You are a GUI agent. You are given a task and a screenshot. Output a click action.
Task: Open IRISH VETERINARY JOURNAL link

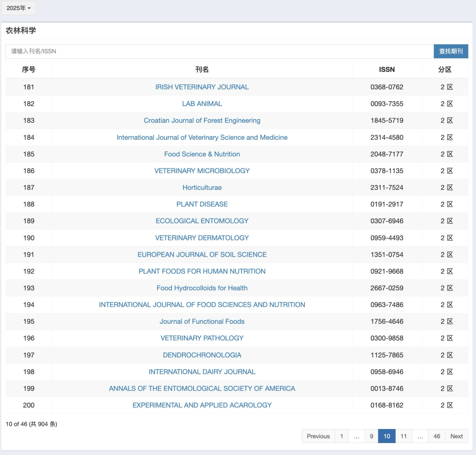pyautogui.click(x=202, y=87)
